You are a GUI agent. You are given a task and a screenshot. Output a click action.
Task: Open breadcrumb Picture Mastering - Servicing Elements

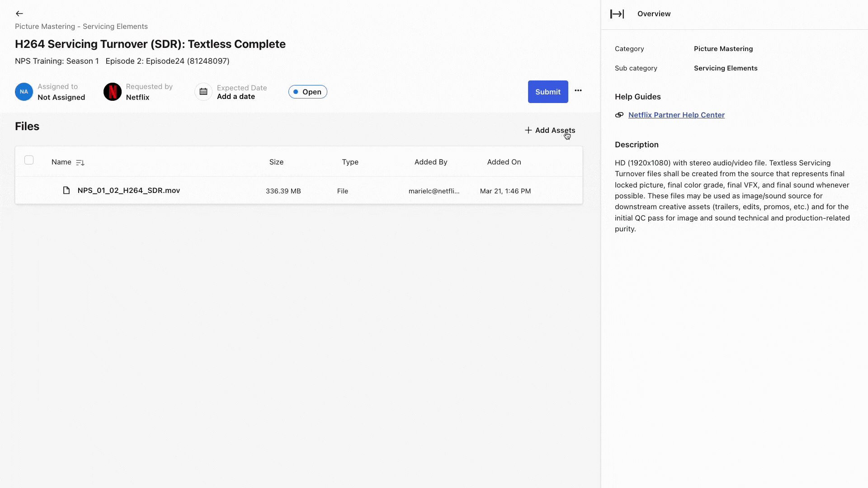tap(81, 26)
